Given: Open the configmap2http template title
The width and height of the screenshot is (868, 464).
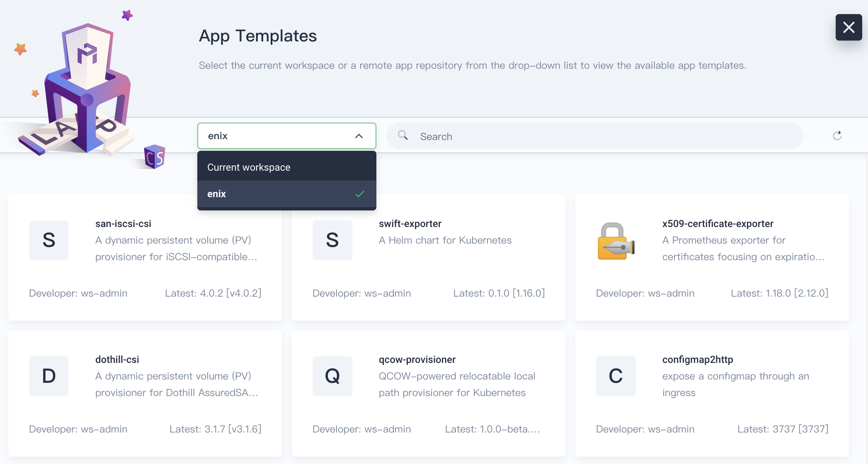Looking at the screenshot, I should click(x=697, y=360).
